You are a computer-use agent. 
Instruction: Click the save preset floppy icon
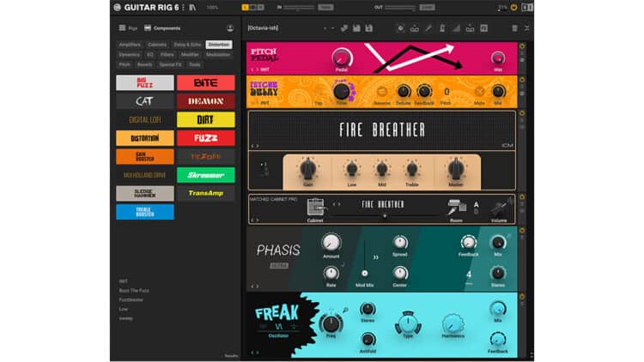(x=356, y=28)
